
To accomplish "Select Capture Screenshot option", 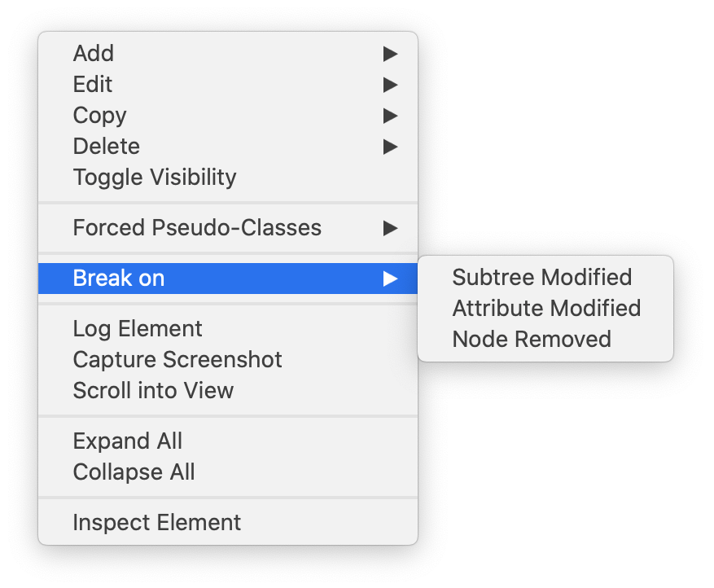I will pos(177,360).
